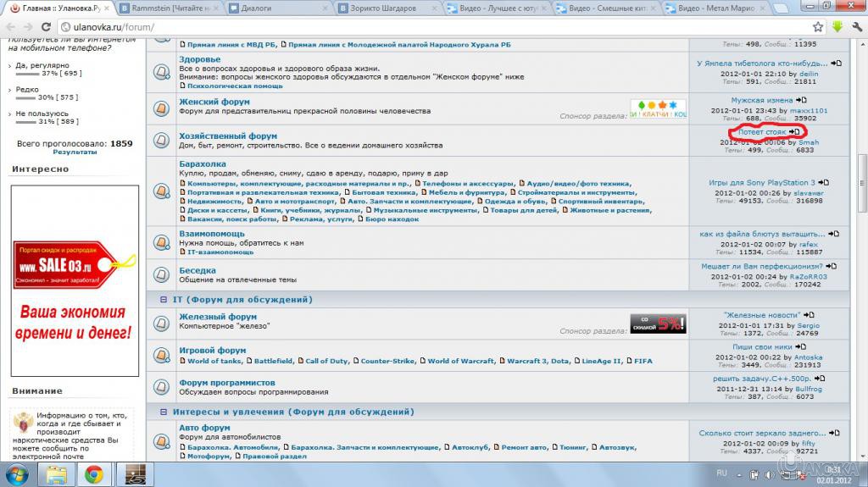Click the Chrome icon in the taskbar
868x487 pixels.
[93, 475]
